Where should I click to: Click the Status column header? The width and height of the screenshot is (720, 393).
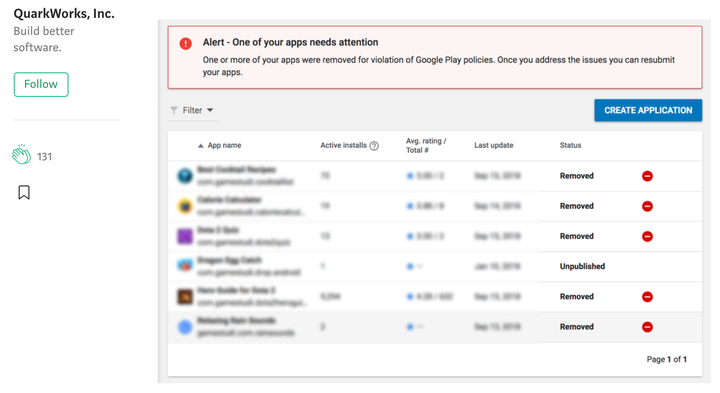[x=570, y=145]
